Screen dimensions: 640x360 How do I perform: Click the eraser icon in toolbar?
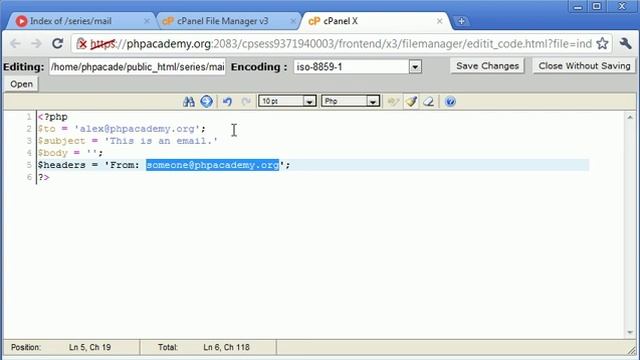pyautogui.click(x=429, y=101)
